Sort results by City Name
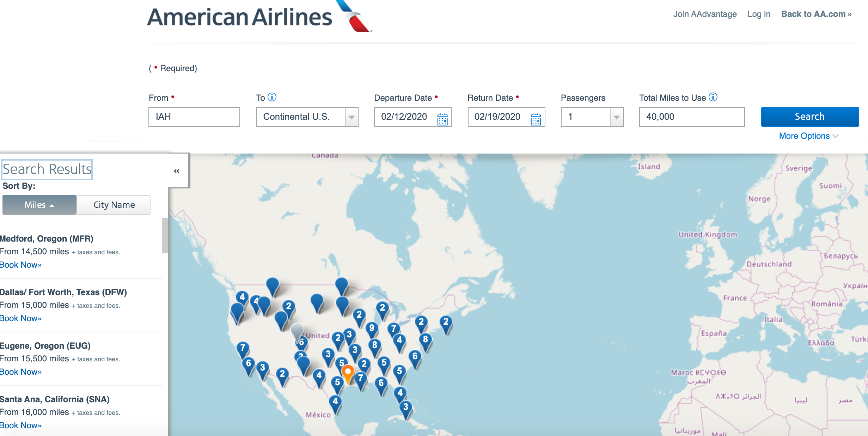868x436 pixels. click(114, 205)
